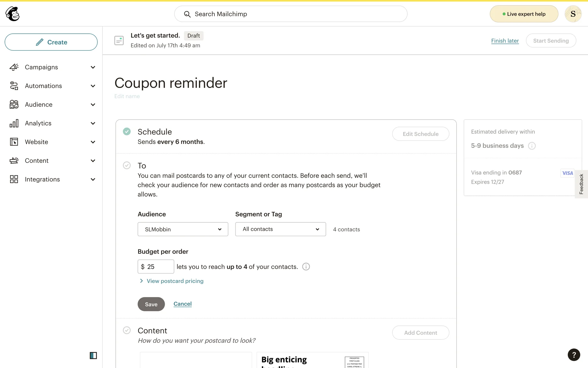This screenshot has width=588, height=368.
Task: Expand the Automations menu
Action: point(93,86)
